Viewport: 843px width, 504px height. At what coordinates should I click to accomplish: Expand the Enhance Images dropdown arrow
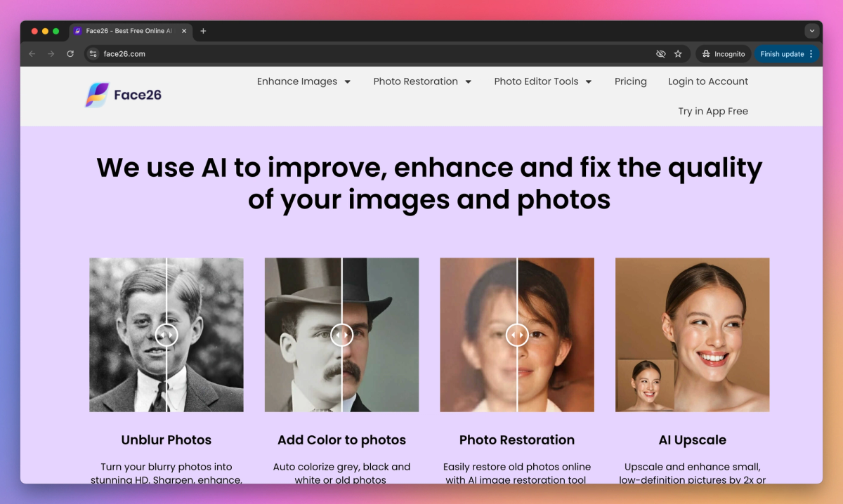point(347,82)
